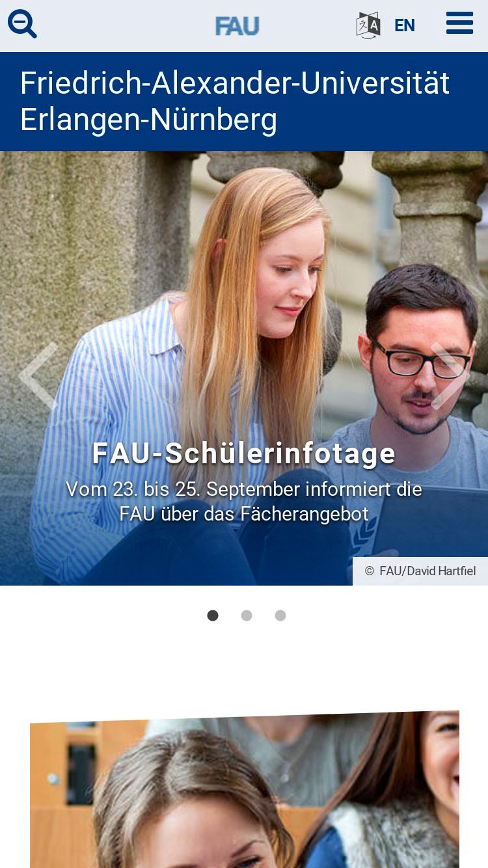Open the hamburger navigation menu
Screen dimensions: 488x868
459,23
